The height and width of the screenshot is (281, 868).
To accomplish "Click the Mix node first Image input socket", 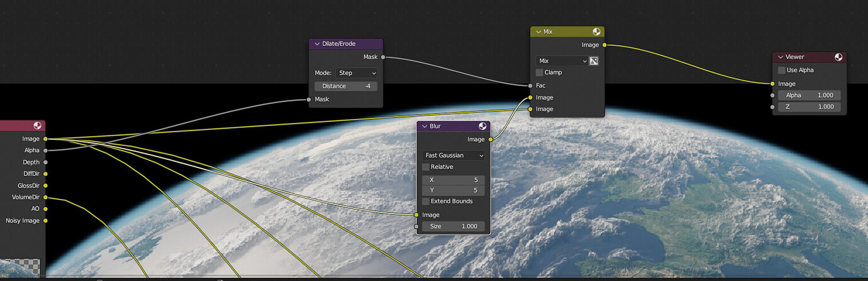I will coord(530,98).
